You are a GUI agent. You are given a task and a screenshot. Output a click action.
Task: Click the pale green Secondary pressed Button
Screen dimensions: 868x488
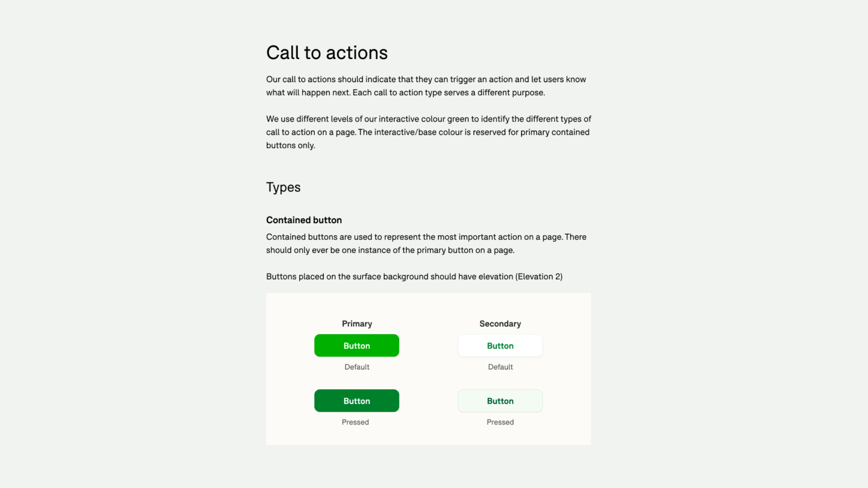click(x=500, y=401)
